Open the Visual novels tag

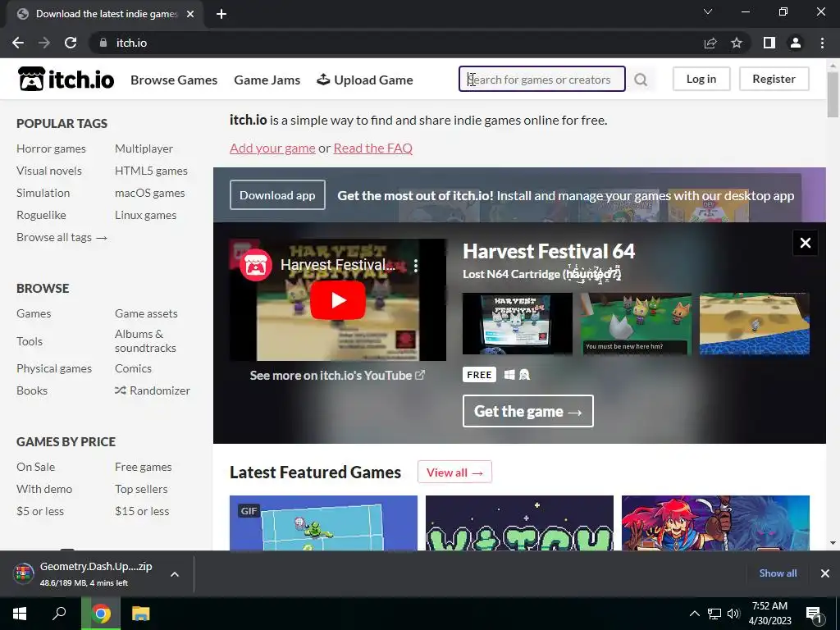pos(49,171)
